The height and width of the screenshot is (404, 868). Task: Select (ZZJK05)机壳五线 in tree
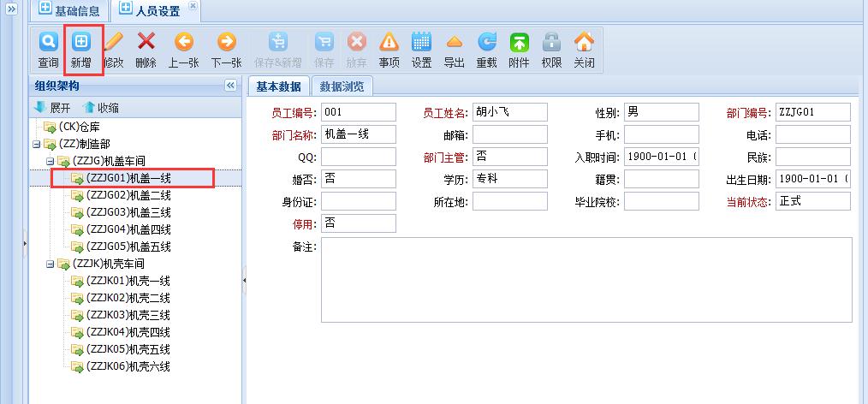[128, 350]
